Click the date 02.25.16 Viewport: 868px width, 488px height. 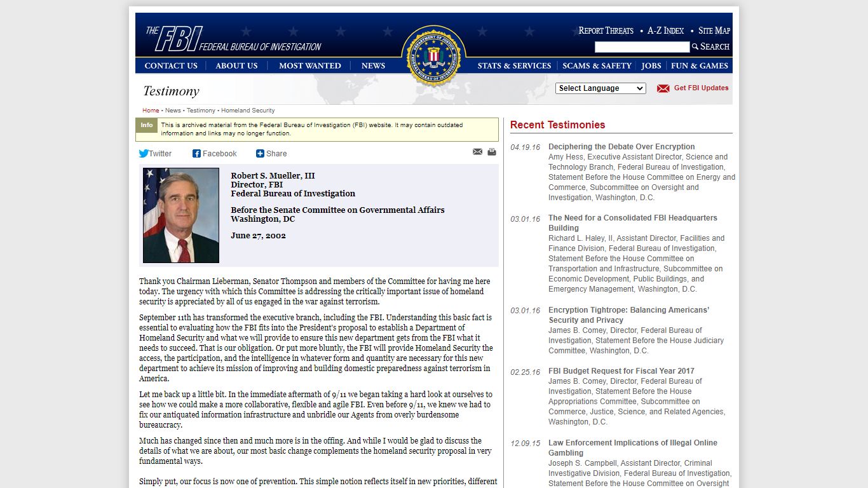(525, 372)
